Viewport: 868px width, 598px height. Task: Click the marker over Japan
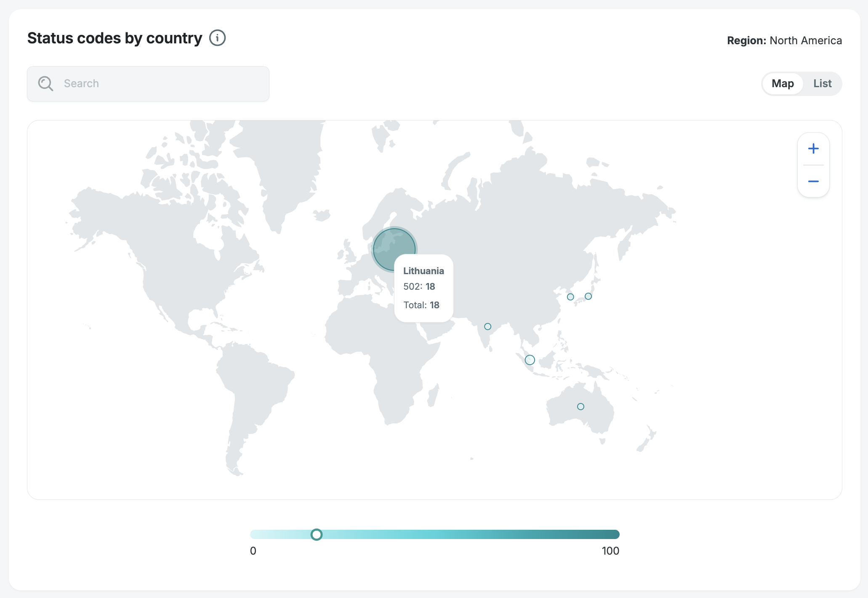pos(588,296)
